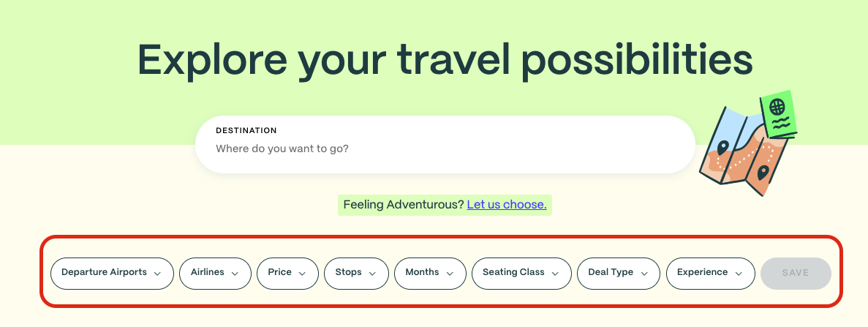
Task: Open the Departure Airports filter dropdown
Action: tap(112, 274)
